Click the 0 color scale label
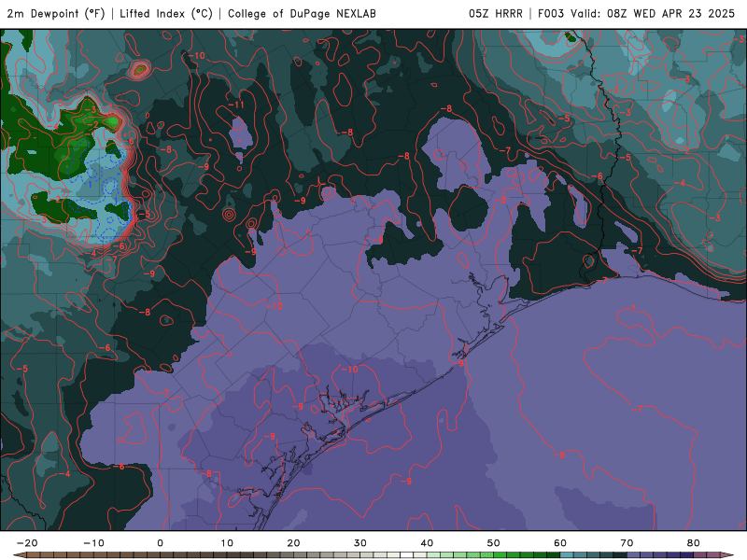Screen dimensions: 747x560 [160, 543]
